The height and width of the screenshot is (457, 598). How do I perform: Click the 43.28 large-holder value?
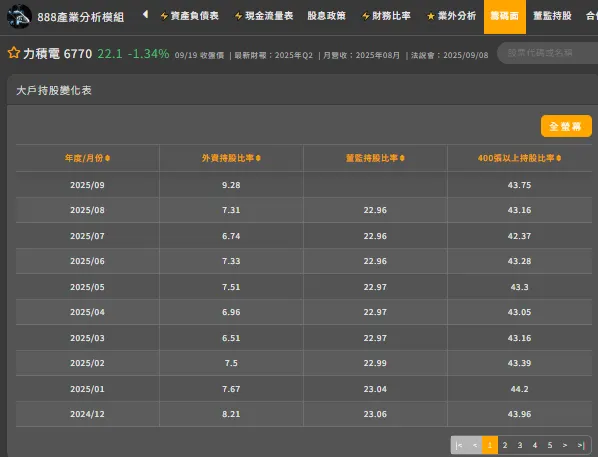(x=519, y=261)
